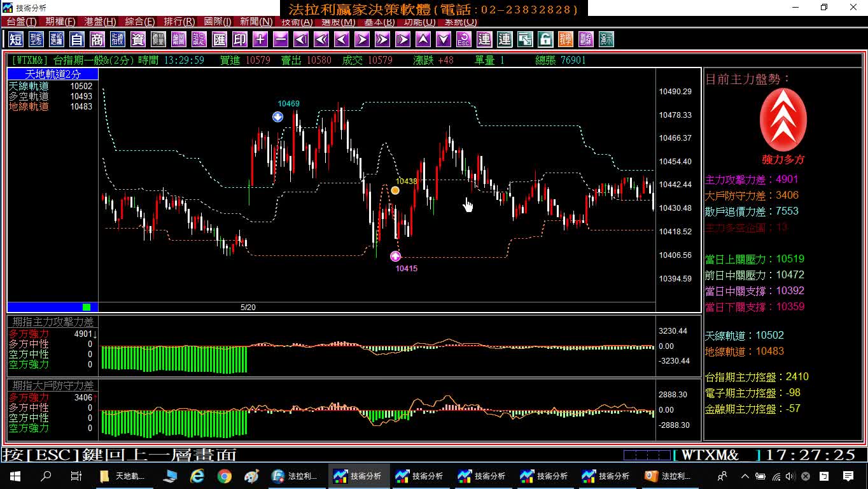Click the 印 print toolbar icon
The image size is (868, 489).
click(x=240, y=39)
